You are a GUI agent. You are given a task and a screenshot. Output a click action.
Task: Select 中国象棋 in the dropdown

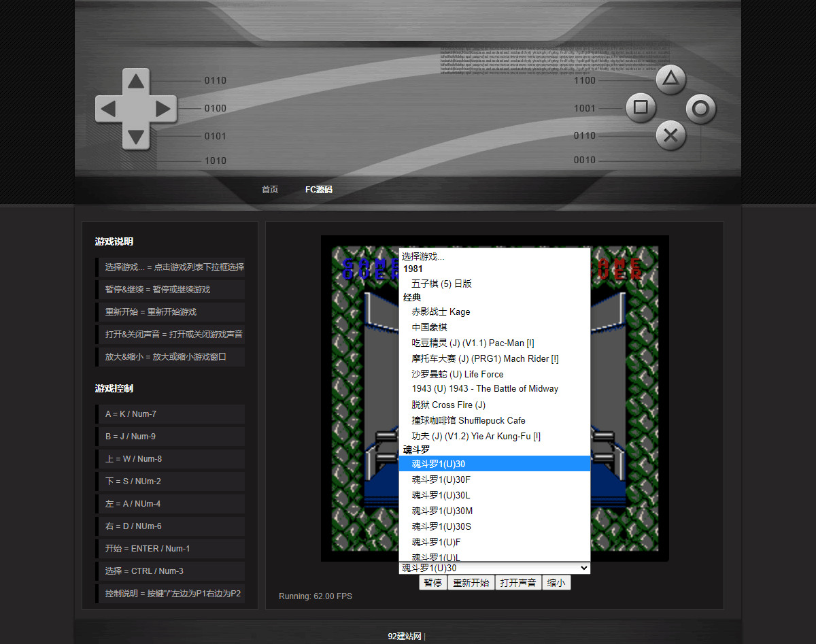494,327
